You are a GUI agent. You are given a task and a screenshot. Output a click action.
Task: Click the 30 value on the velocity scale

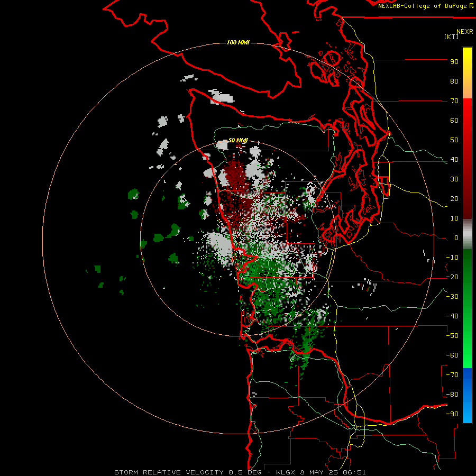454,179
